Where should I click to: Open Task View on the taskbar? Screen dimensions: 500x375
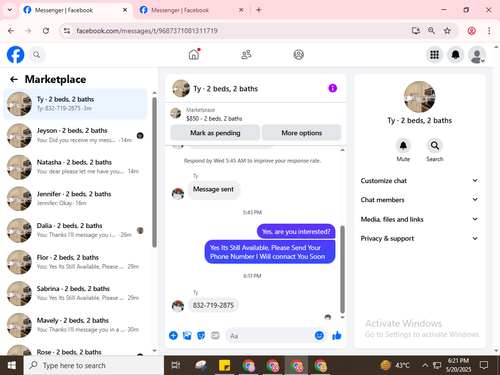click(176, 365)
